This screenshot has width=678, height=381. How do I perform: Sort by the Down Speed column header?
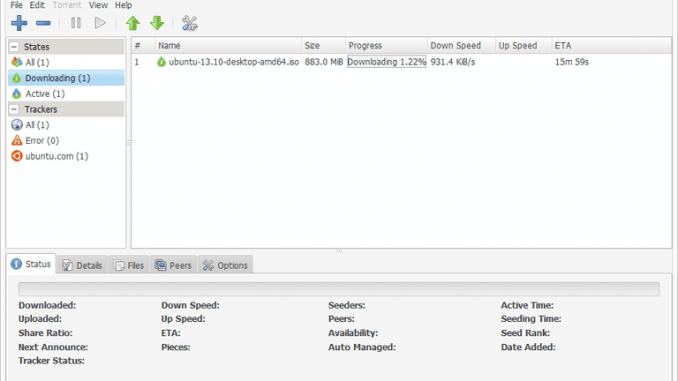click(x=461, y=45)
